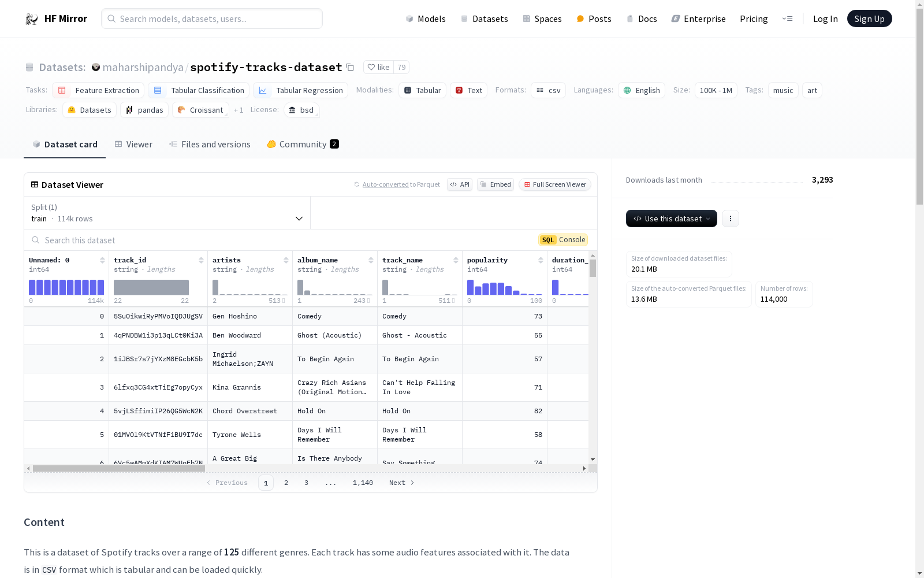
Task: Open more options with the three-dot button
Action: pyautogui.click(x=731, y=218)
